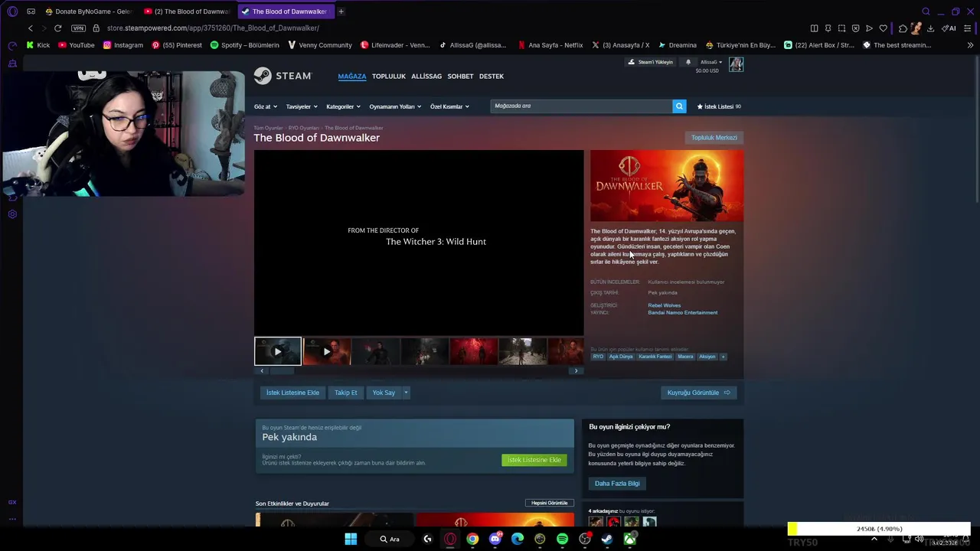Expand the Özel Kısımlar dropdown

pos(449,106)
